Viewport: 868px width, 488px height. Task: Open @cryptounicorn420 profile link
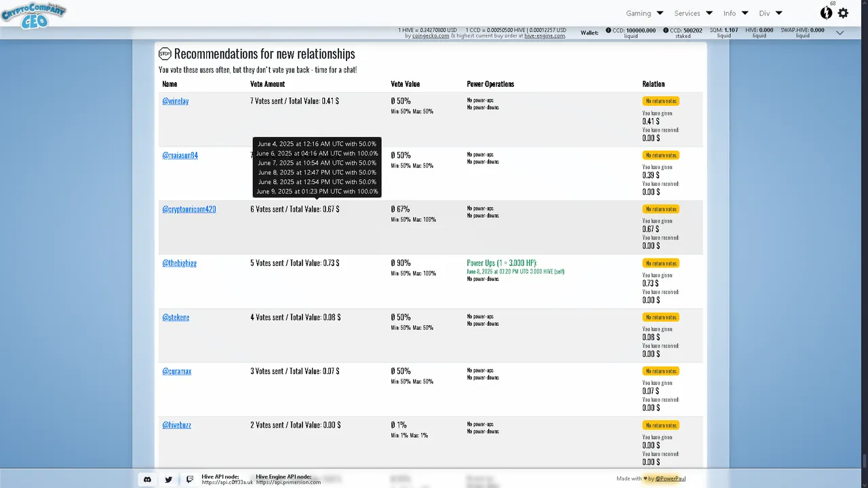[x=189, y=209]
